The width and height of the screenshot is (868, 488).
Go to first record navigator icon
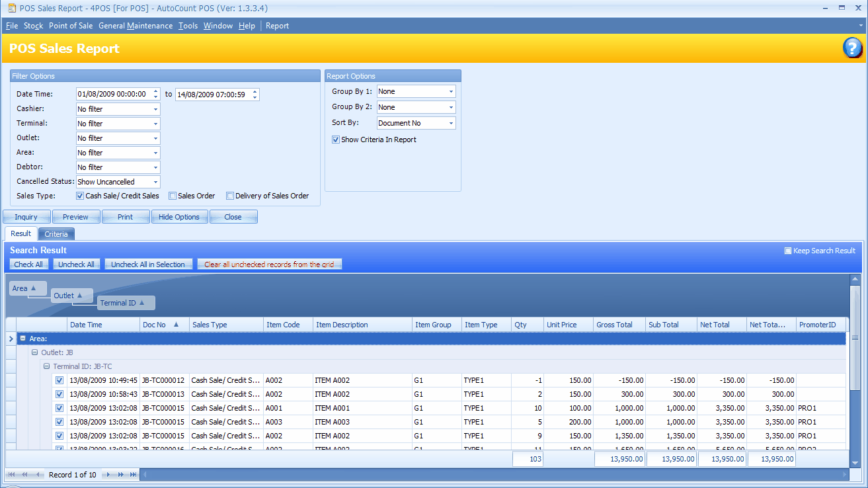click(x=12, y=475)
